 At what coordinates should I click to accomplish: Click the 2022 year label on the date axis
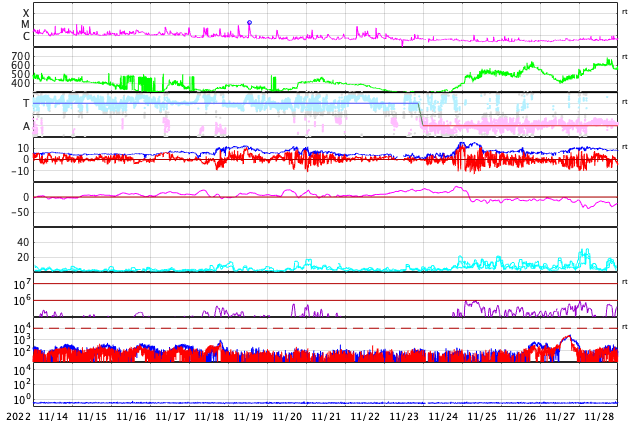(x=19, y=416)
